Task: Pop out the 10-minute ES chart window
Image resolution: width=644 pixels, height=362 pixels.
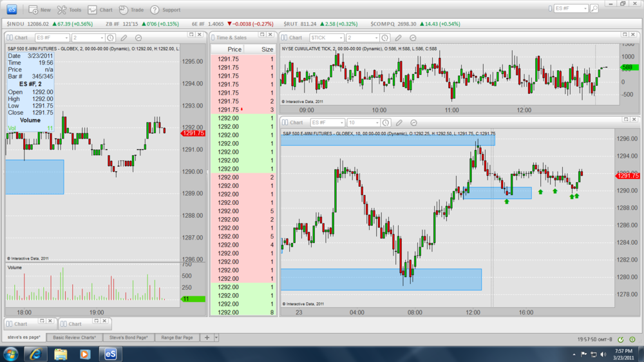Action: [626, 119]
